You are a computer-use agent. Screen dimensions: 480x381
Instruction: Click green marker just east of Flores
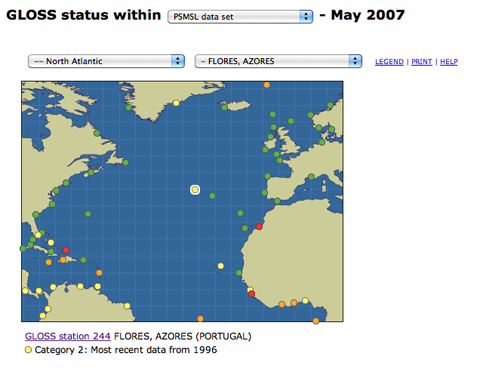(x=212, y=196)
